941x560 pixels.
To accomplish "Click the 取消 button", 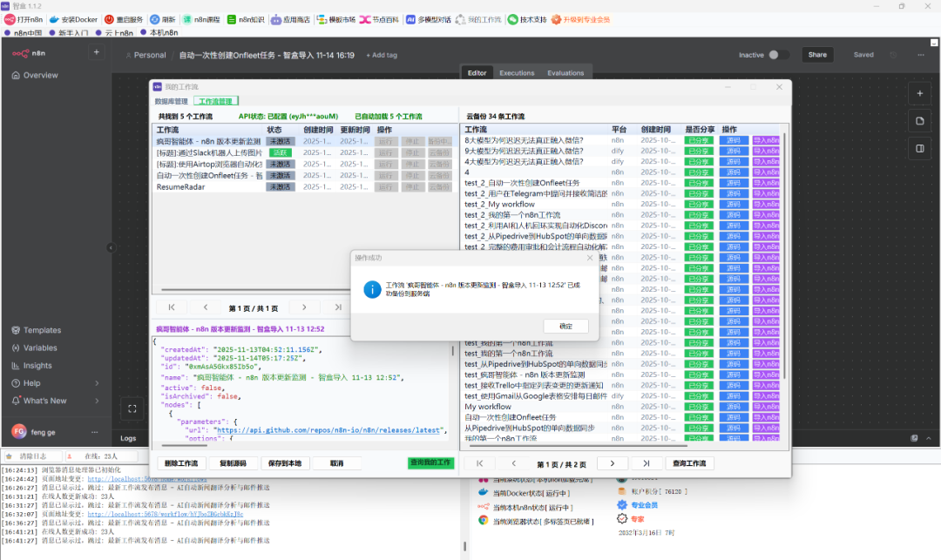I will 336,463.
